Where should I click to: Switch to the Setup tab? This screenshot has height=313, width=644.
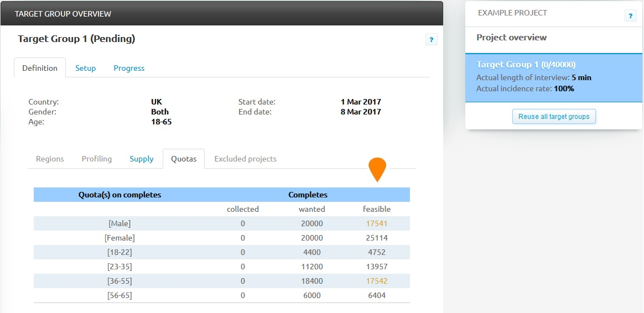86,68
